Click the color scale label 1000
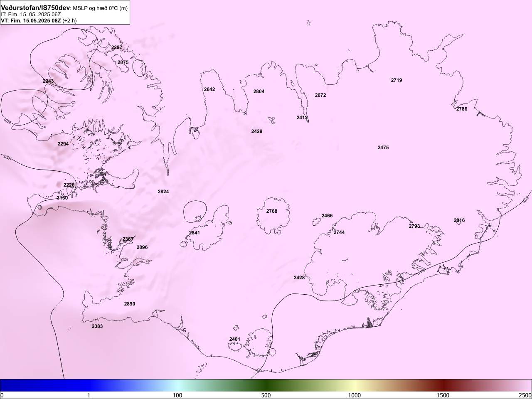 click(355, 395)
